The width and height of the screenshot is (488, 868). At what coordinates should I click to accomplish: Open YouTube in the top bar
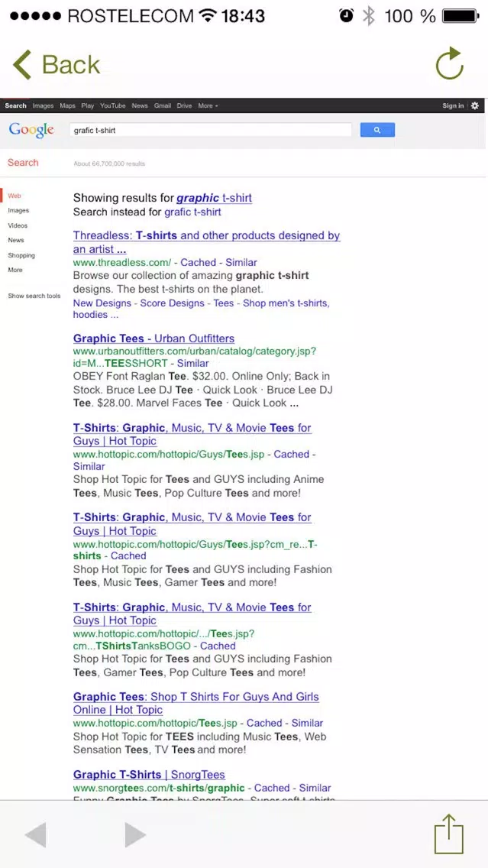click(113, 105)
